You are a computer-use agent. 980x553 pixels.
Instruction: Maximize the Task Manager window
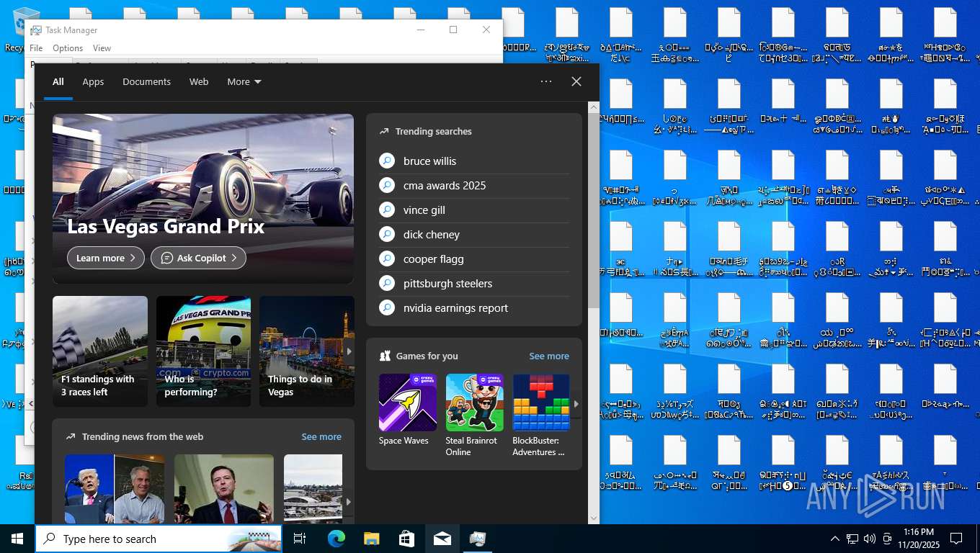point(453,30)
